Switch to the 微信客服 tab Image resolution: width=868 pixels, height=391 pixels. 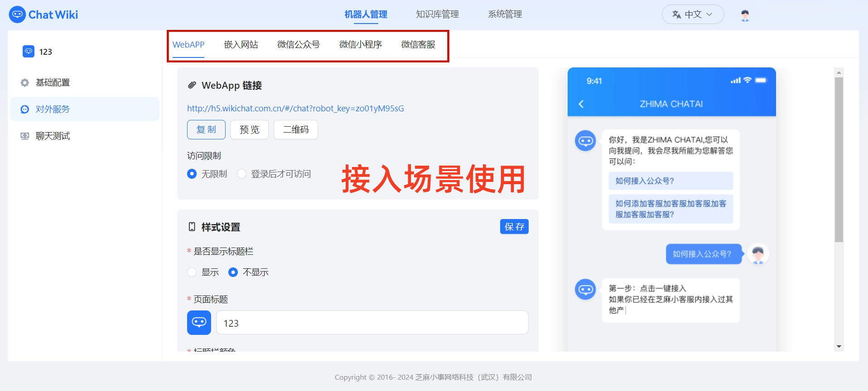tap(418, 44)
